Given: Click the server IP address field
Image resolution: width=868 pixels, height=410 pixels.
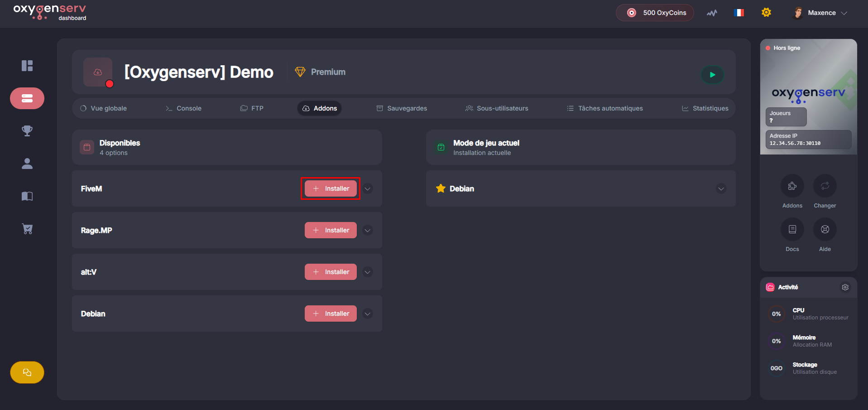Looking at the screenshot, I should [x=808, y=140].
